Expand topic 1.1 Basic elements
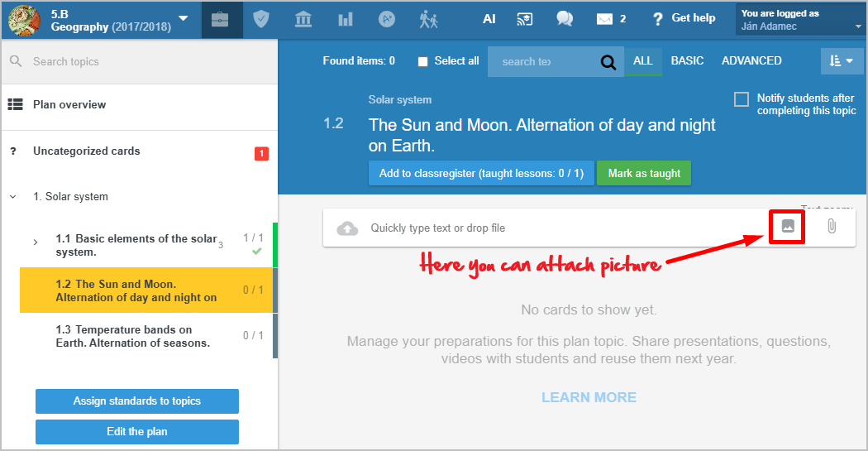Screen dimensions: 868x451 pyautogui.click(x=36, y=242)
